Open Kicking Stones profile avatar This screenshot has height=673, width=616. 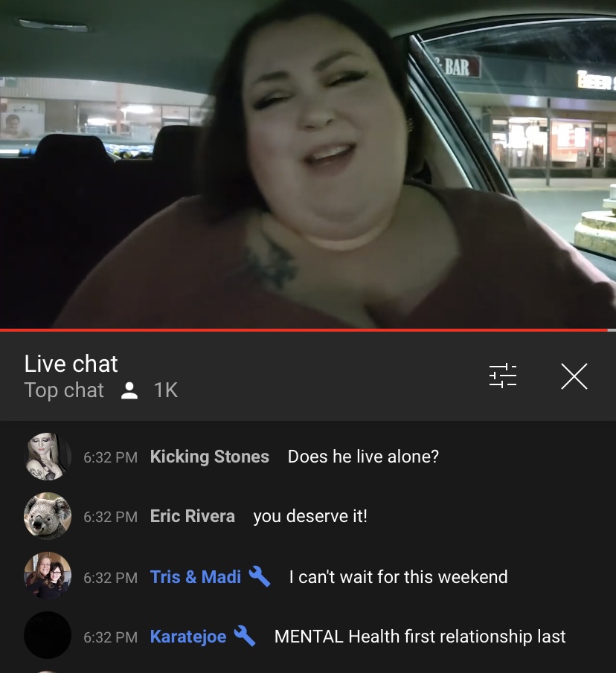point(47,457)
